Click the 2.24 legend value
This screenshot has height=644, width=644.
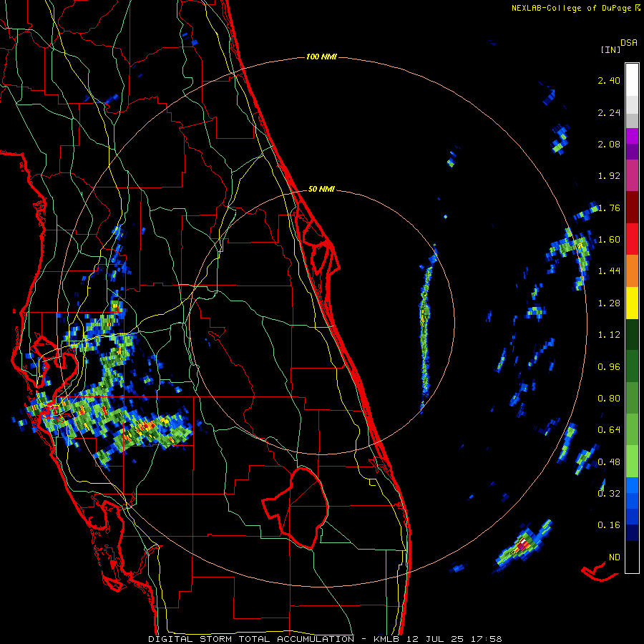click(x=609, y=112)
